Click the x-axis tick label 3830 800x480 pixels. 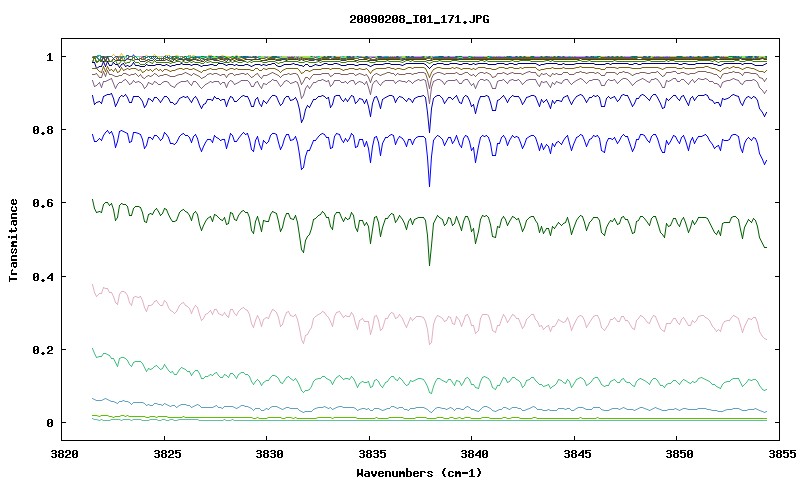click(269, 453)
